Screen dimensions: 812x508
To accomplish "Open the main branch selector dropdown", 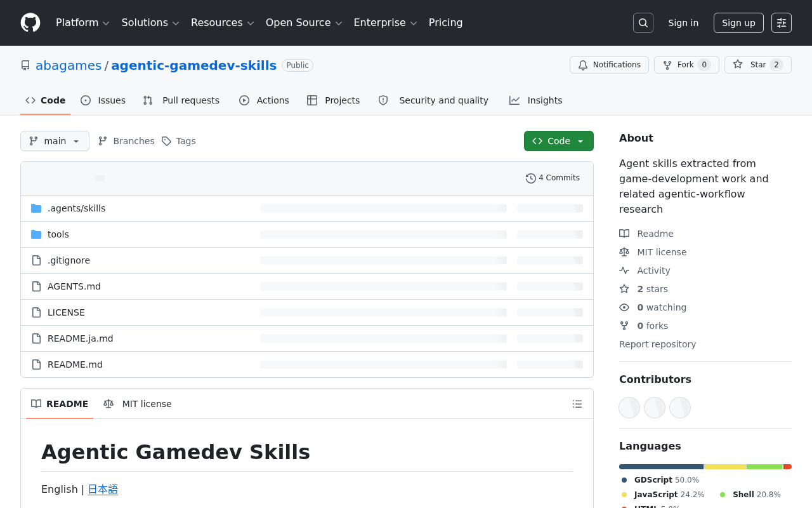I will tap(55, 141).
